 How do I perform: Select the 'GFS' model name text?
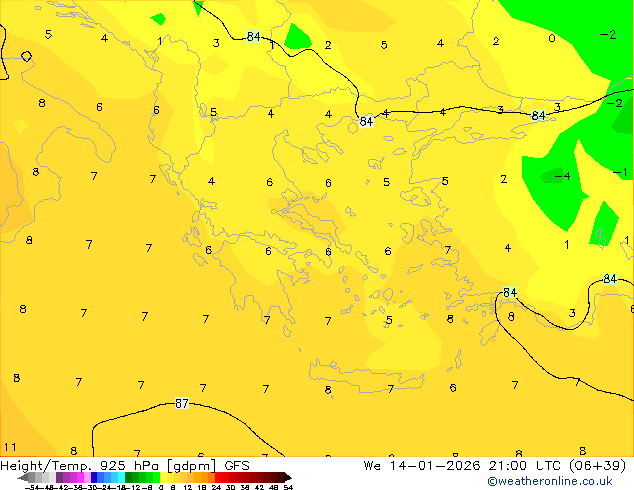[x=237, y=465]
